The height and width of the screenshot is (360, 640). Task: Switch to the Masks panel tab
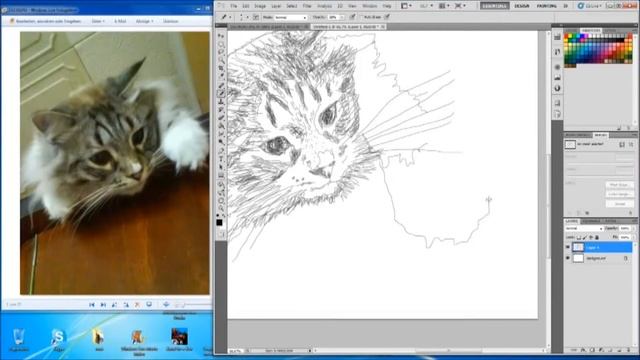(x=600, y=135)
